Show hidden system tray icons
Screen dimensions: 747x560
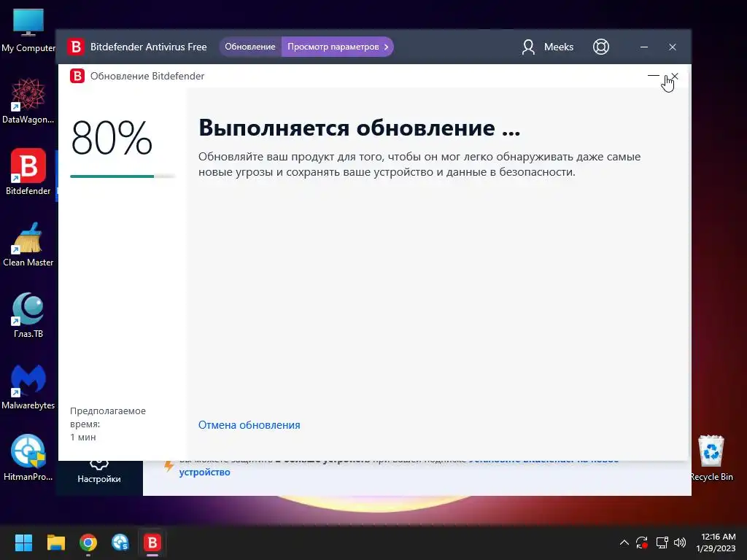(x=624, y=542)
